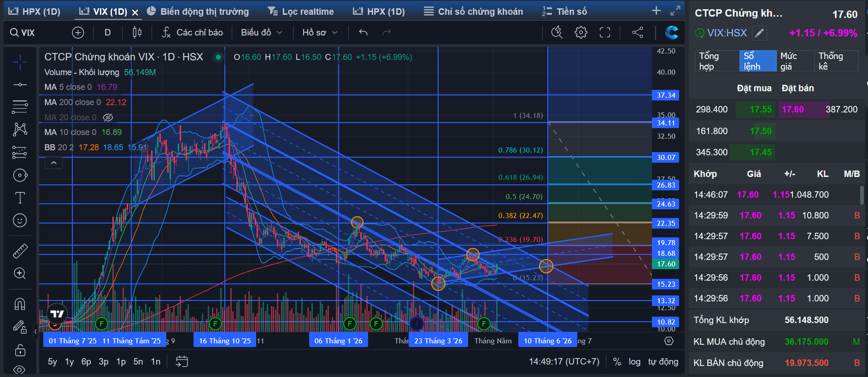The width and height of the screenshot is (868, 377).
Task: Activate the zoom-in magnifier tool
Action: click(x=20, y=273)
